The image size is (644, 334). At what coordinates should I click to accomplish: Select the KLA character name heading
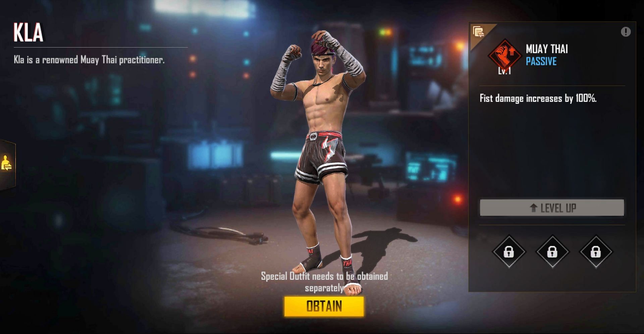29,32
